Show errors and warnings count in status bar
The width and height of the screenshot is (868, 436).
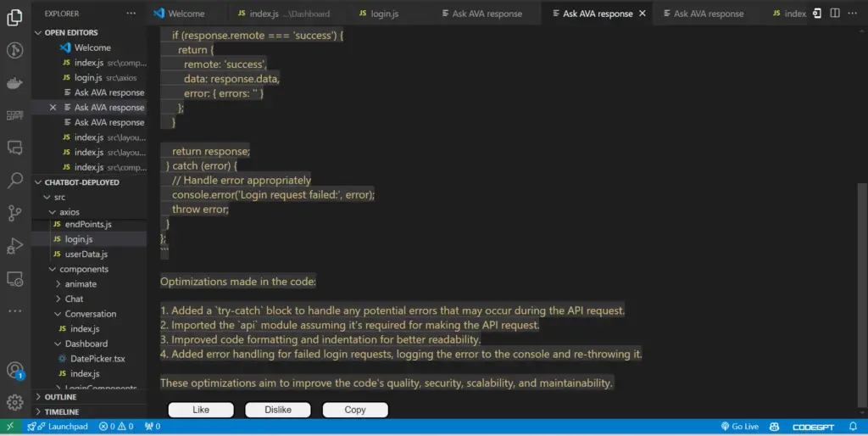116,427
